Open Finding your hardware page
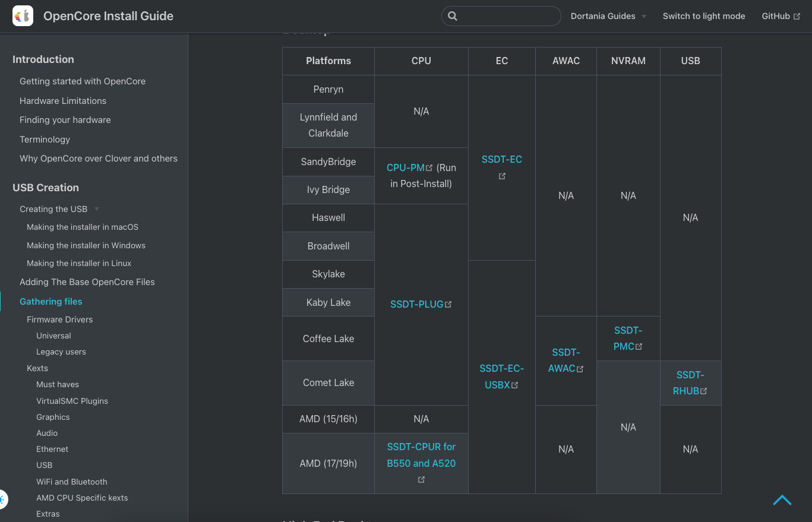812x522 pixels. [65, 120]
